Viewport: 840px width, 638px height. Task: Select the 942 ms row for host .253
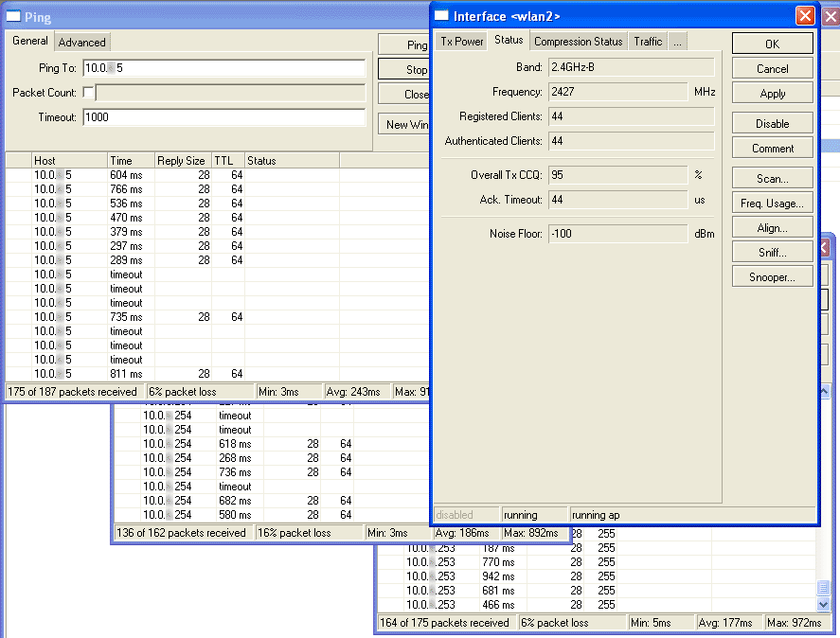pos(597,576)
